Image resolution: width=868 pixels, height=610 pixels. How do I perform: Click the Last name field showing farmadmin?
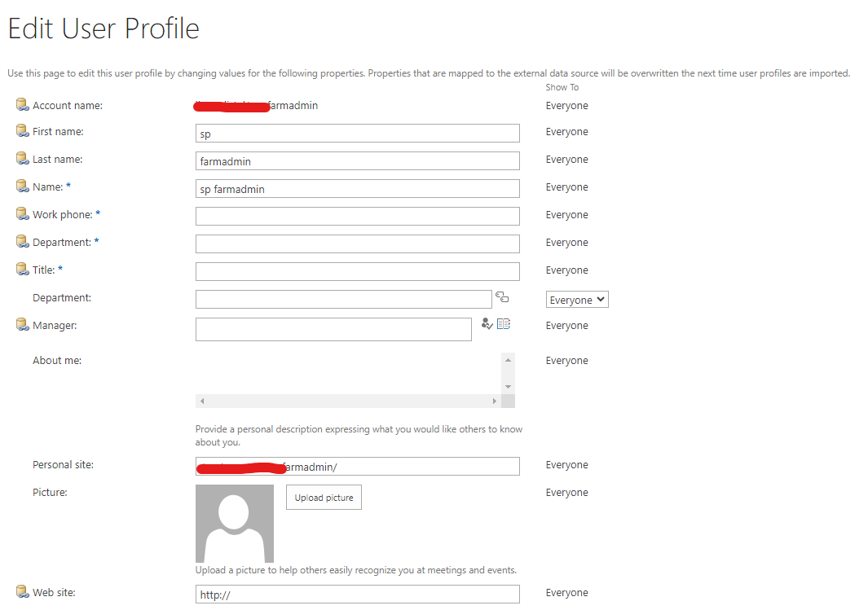coord(357,160)
